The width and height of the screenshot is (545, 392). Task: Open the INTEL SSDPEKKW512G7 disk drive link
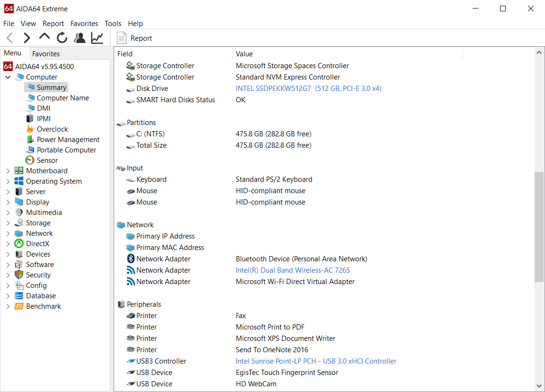click(309, 88)
